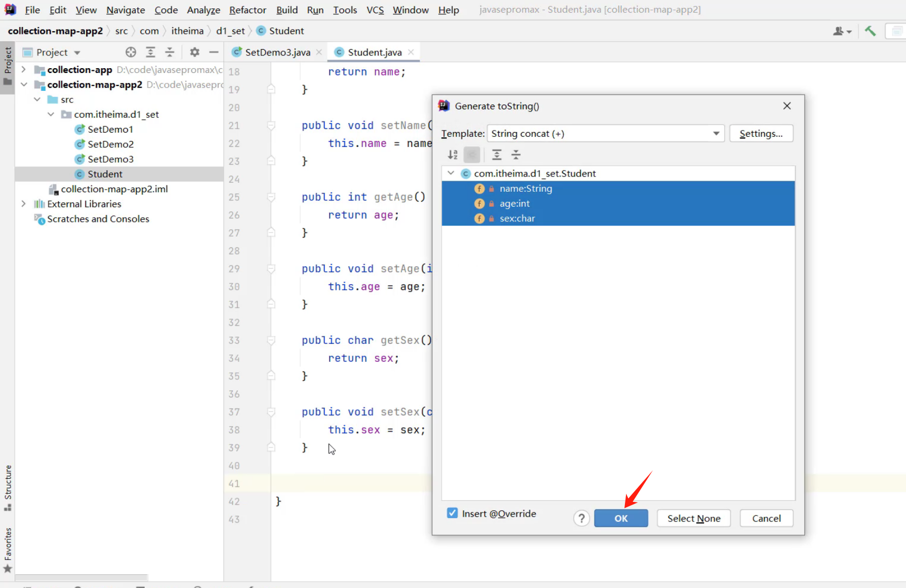Open the Favorites tool window

pos(8,549)
